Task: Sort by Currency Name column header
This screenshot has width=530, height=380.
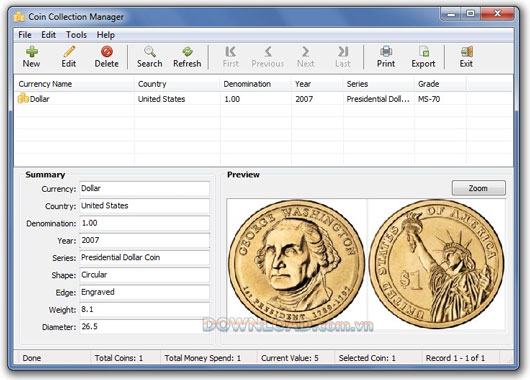Action: tap(74, 84)
